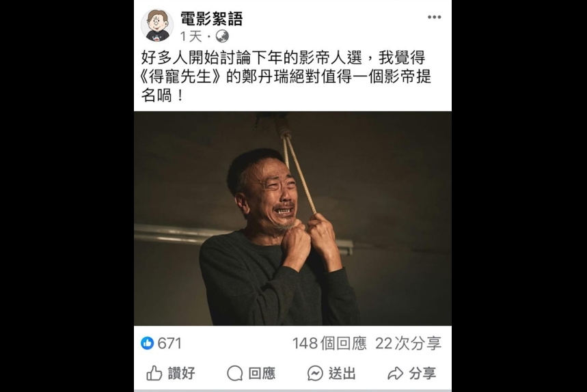Click the 1天 post timestamp

(x=191, y=37)
